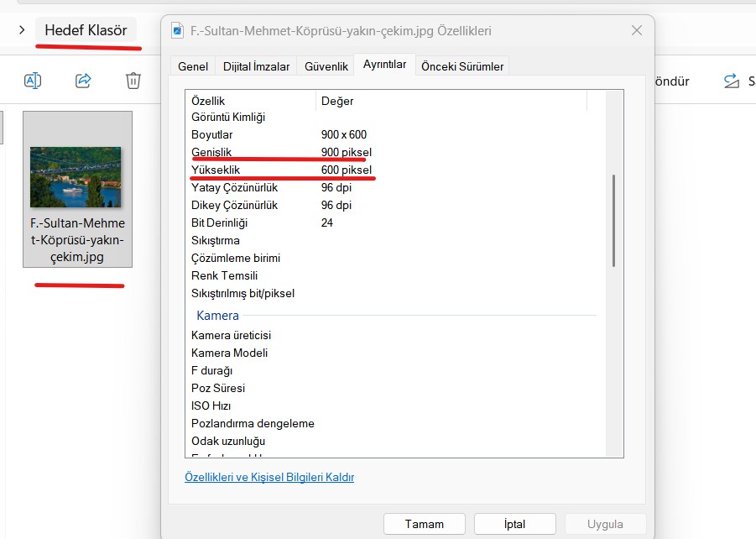Screen dimensions: 756x539
Task: Expand the chevron before Hedef Klasör
Action: (x=21, y=30)
